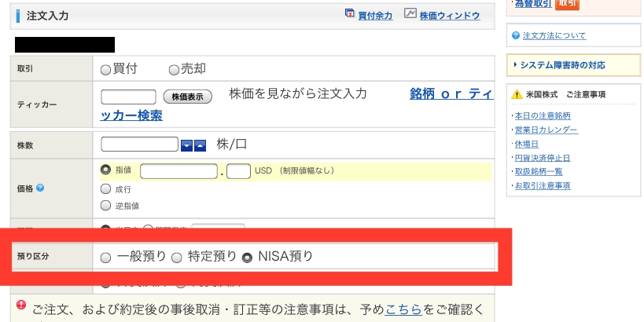Screen dimensions: 644x322
Task: Open 本日の注意銘柄 link
Action: [543, 116]
